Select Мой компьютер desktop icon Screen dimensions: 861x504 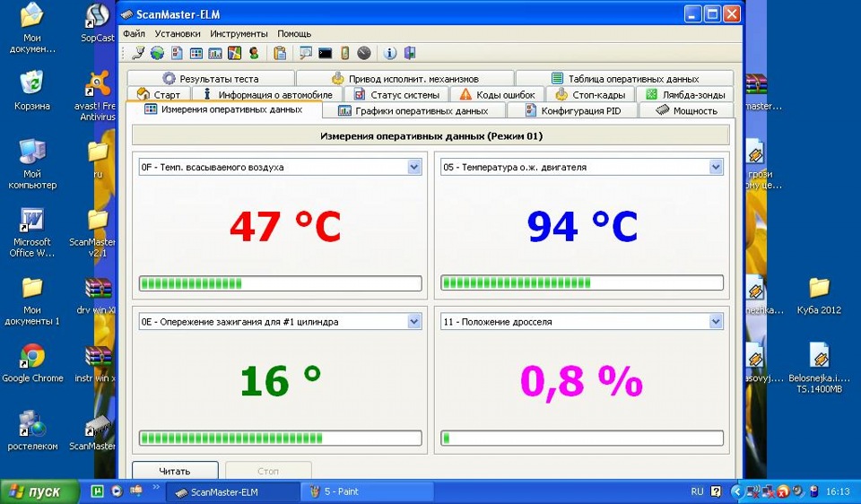click(x=32, y=163)
